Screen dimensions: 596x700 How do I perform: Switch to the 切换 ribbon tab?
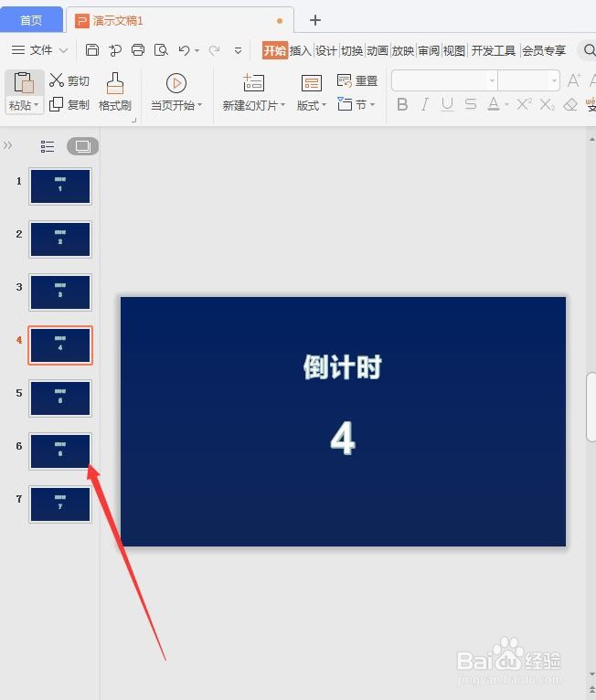coord(352,51)
